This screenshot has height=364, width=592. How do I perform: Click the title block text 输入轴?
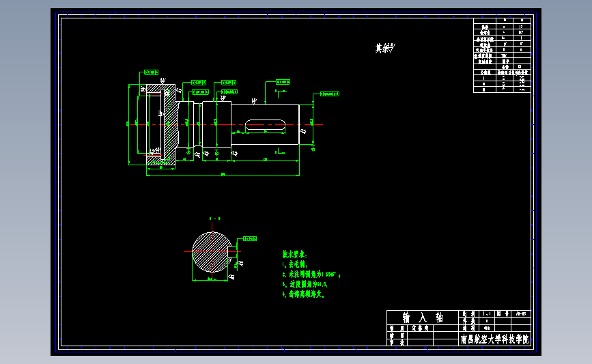[x=423, y=317]
